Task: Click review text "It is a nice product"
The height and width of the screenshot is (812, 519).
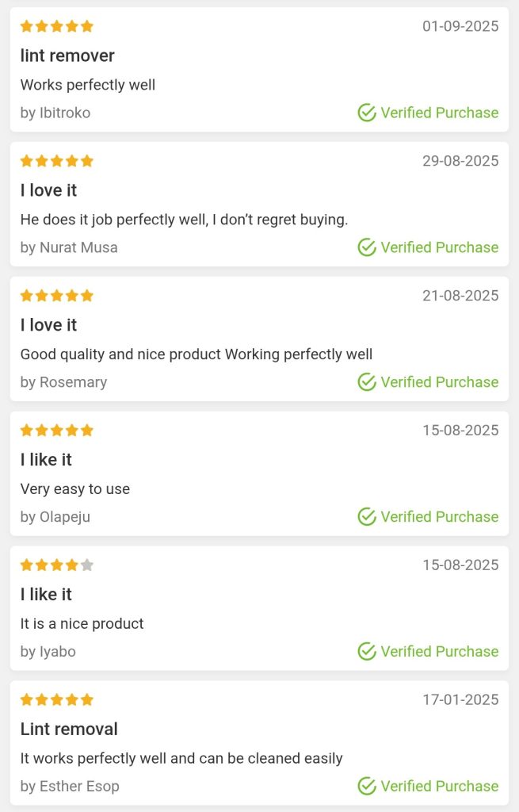Action: (82, 624)
